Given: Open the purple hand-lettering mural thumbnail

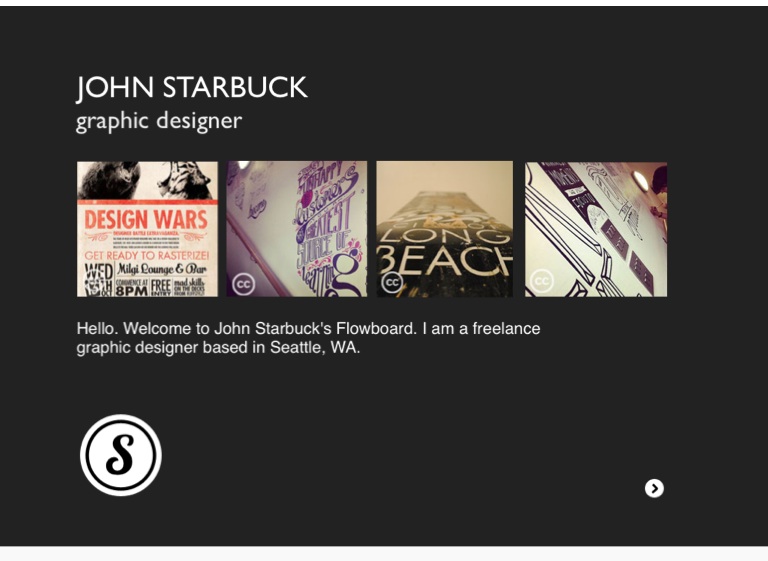Looking at the screenshot, I should pyautogui.click(x=296, y=229).
